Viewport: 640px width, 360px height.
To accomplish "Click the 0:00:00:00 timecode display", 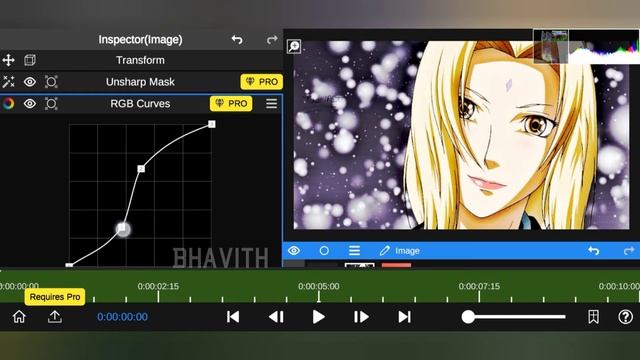I will coord(122,317).
